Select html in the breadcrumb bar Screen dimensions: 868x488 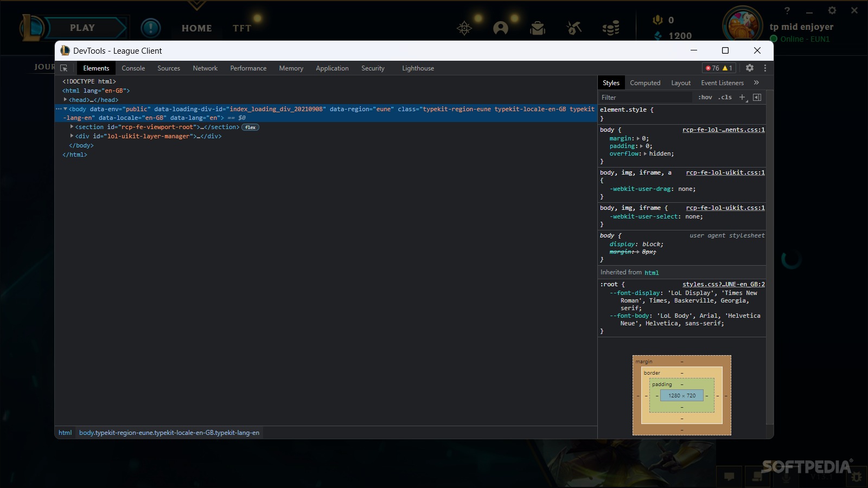pos(65,433)
